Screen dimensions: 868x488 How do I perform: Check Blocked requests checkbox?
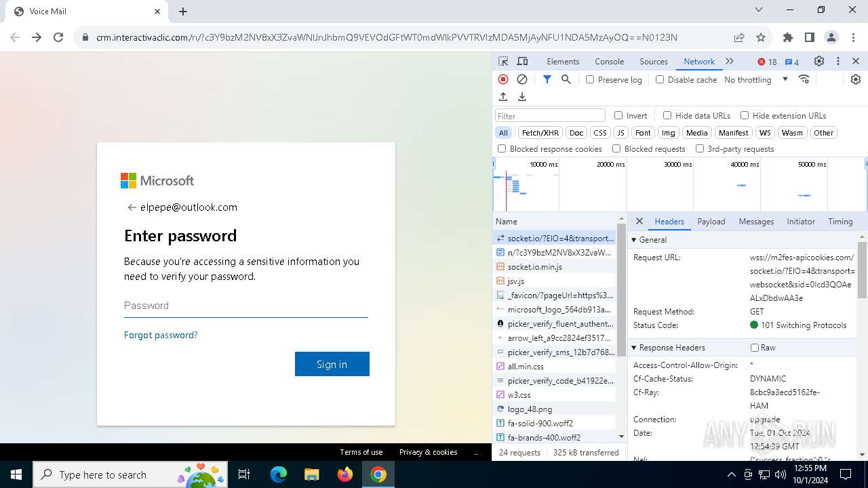(x=616, y=148)
